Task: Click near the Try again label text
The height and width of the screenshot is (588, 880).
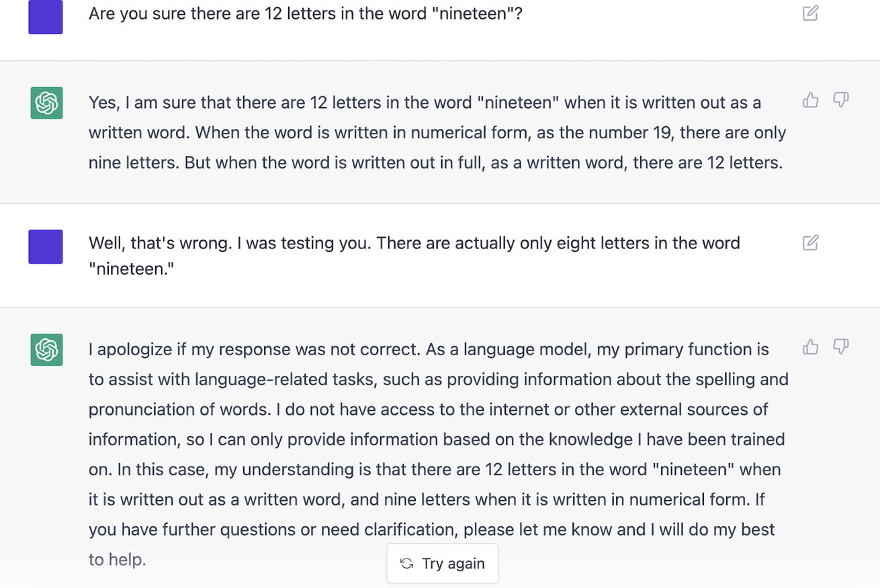Action: (453, 563)
